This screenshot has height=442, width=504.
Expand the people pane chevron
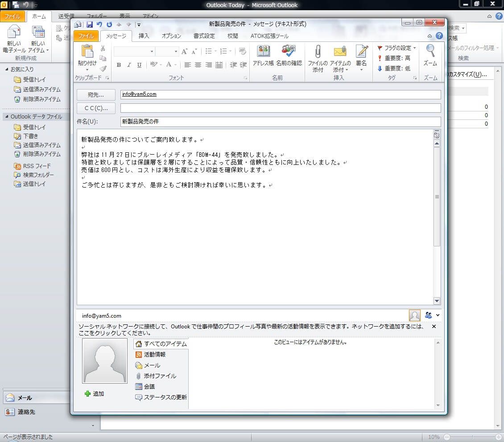[438, 315]
